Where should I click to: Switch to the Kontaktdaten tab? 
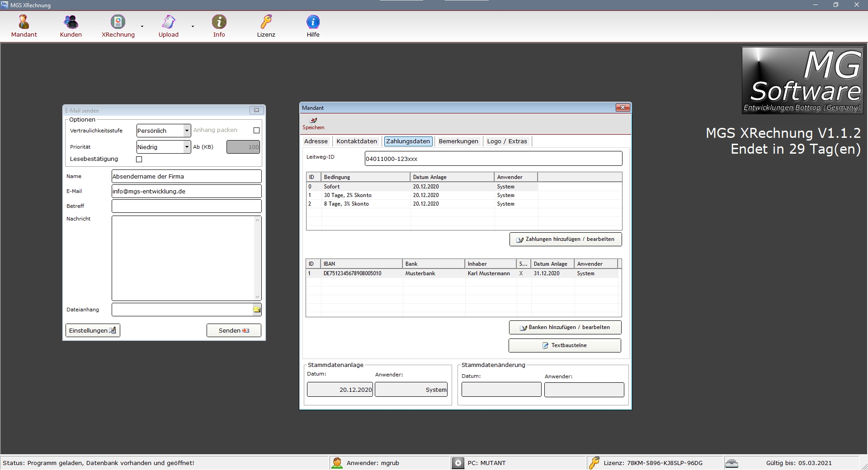pyautogui.click(x=357, y=141)
